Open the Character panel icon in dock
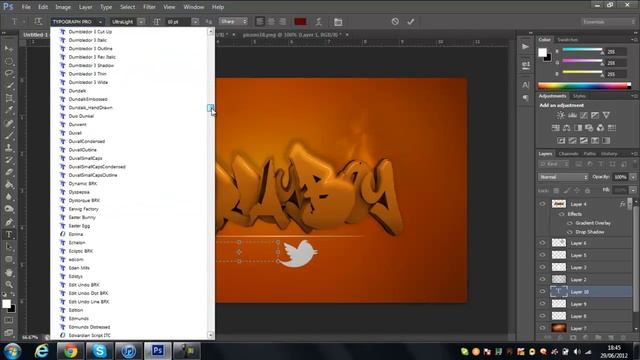Screen dimensions: 640x360 pyautogui.click(x=525, y=85)
